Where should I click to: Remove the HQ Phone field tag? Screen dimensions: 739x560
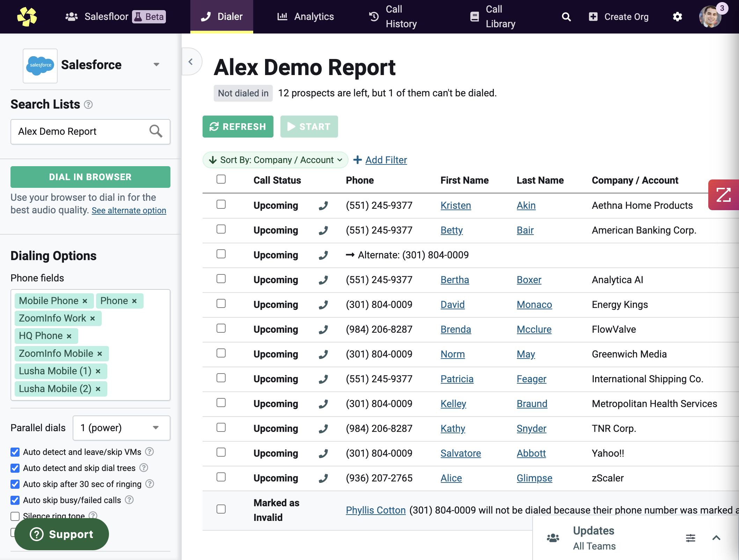[x=69, y=336]
